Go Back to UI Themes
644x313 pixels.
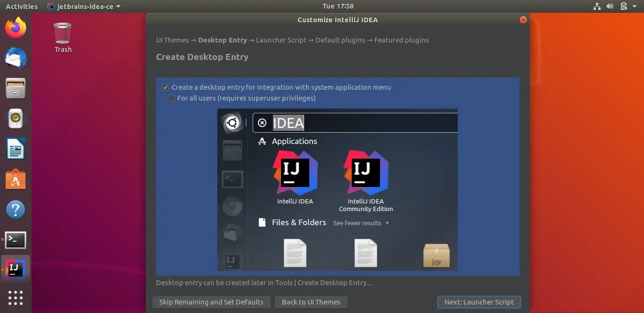point(311,302)
